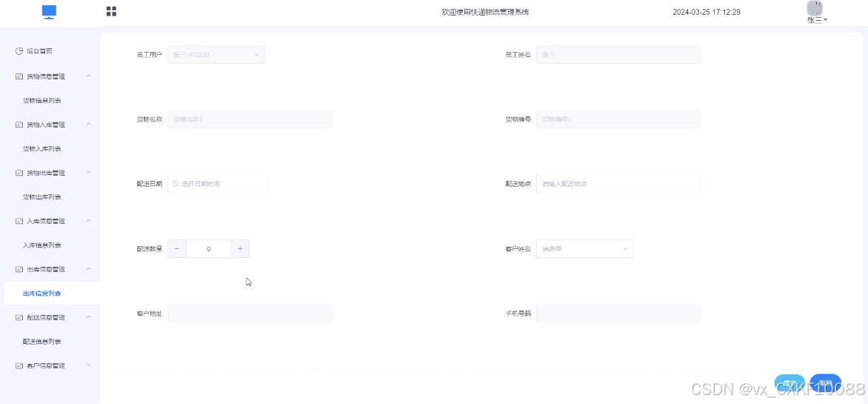
Task: Open 配送信息列表 in the sidebar
Action: click(x=41, y=342)
